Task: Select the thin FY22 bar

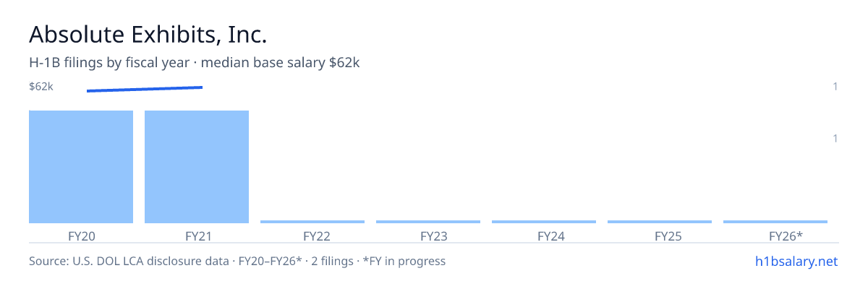Action: [x=312, y=222]
